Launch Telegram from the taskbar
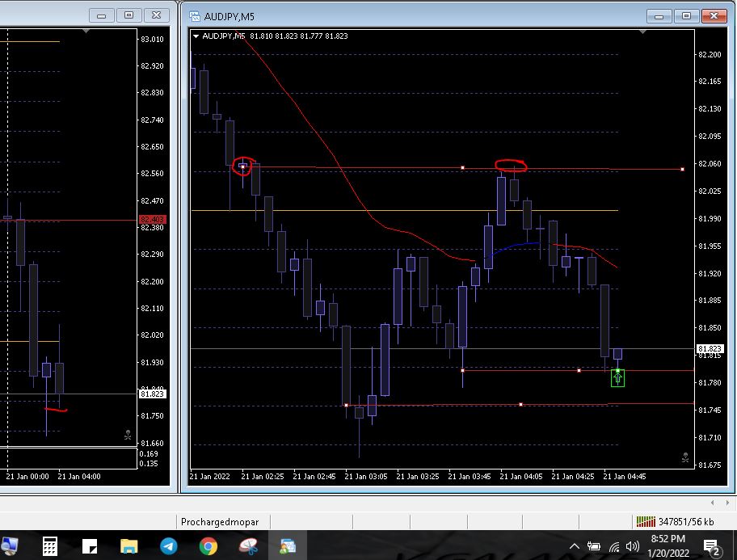Viewport: 737px width, 560px height. pyautogui.click(x=168, y=546)
